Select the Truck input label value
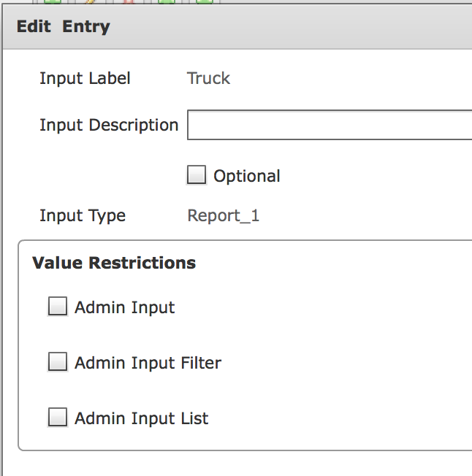 208,78
